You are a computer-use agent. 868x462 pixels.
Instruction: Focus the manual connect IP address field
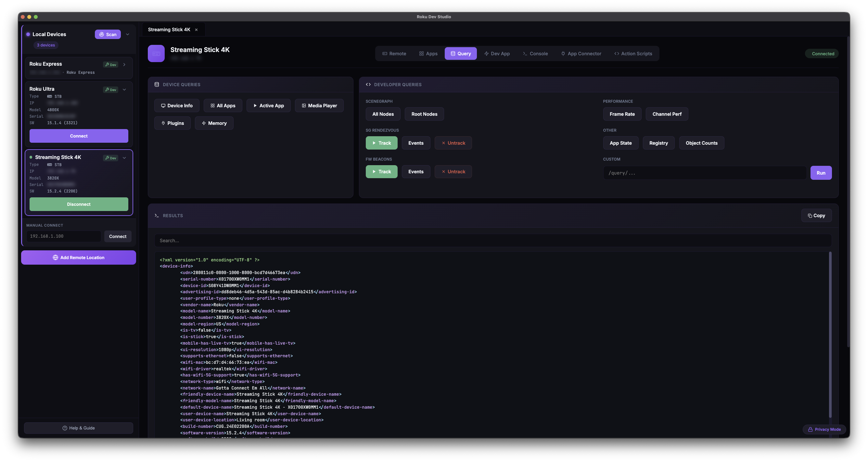click(64, 236)
